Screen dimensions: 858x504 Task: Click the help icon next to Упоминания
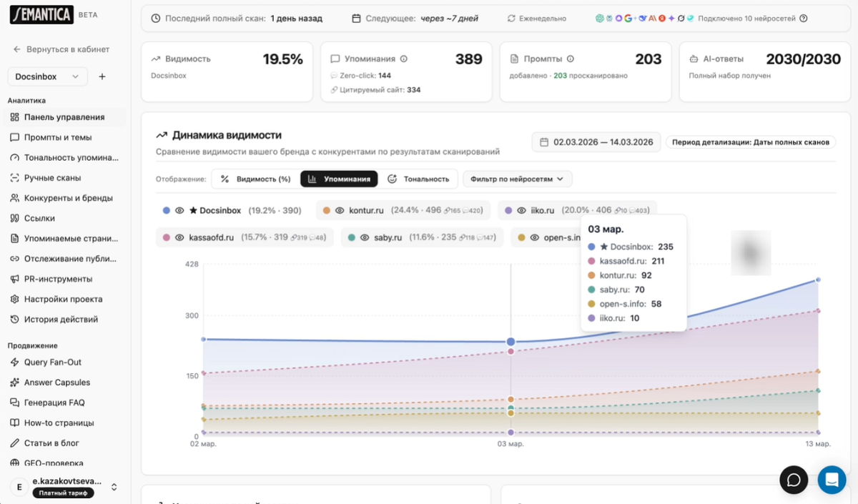[x=404, y=59]
